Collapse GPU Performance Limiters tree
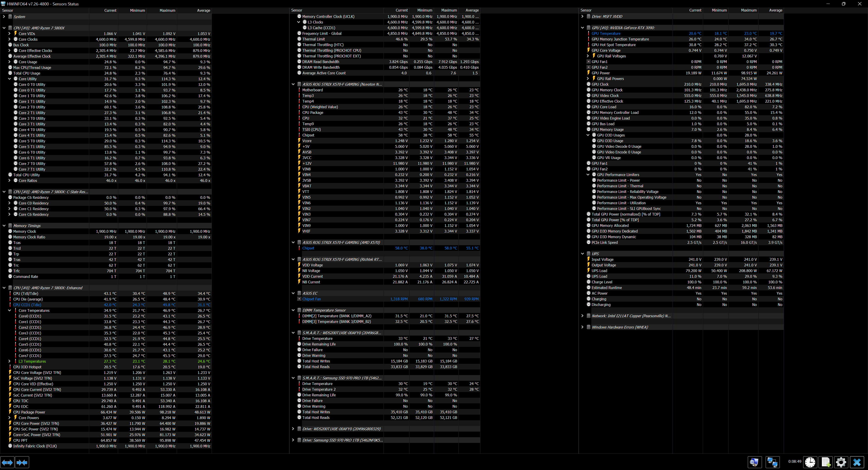868x470 pixels. [x=588, y=174]
